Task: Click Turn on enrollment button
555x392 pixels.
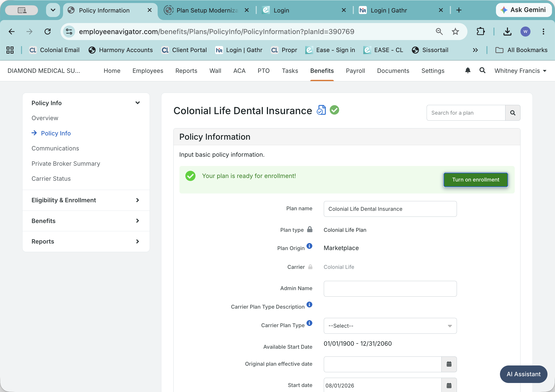Action: [476, 180]
